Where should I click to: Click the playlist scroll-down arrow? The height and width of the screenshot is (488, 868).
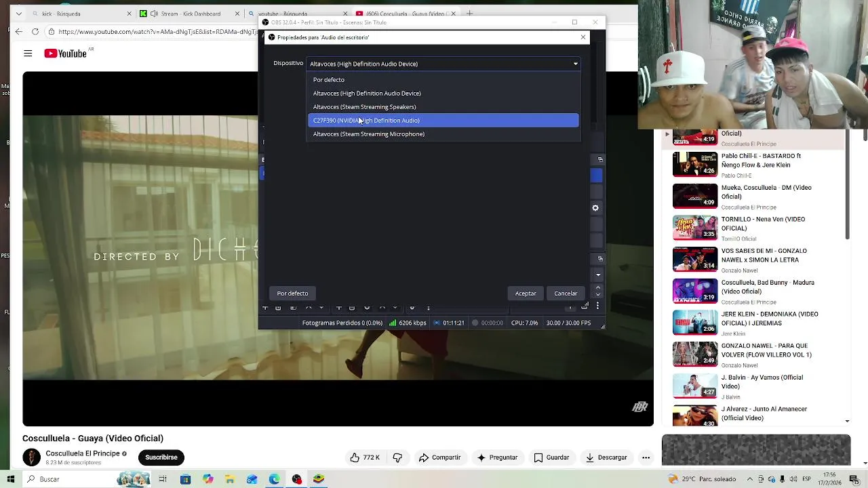[847, 422]
